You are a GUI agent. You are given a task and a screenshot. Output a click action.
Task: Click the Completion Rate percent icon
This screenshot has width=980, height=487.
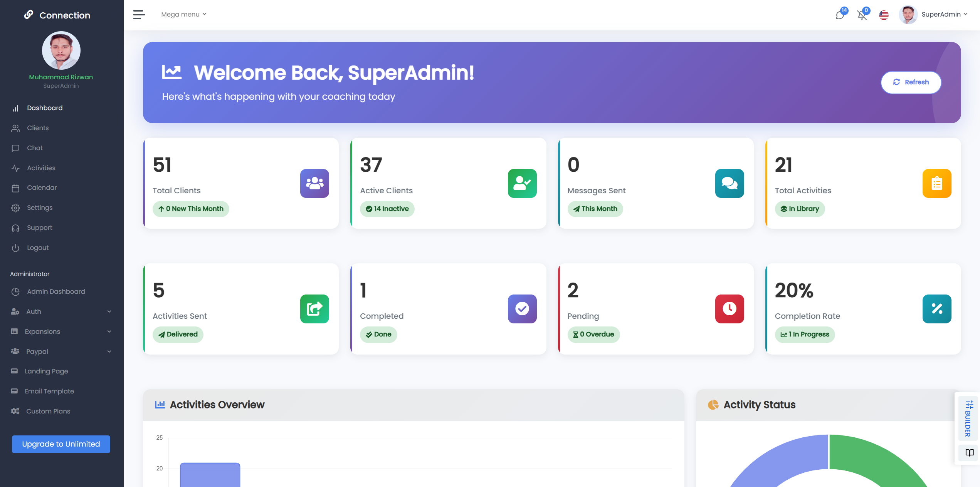(936, 309)
